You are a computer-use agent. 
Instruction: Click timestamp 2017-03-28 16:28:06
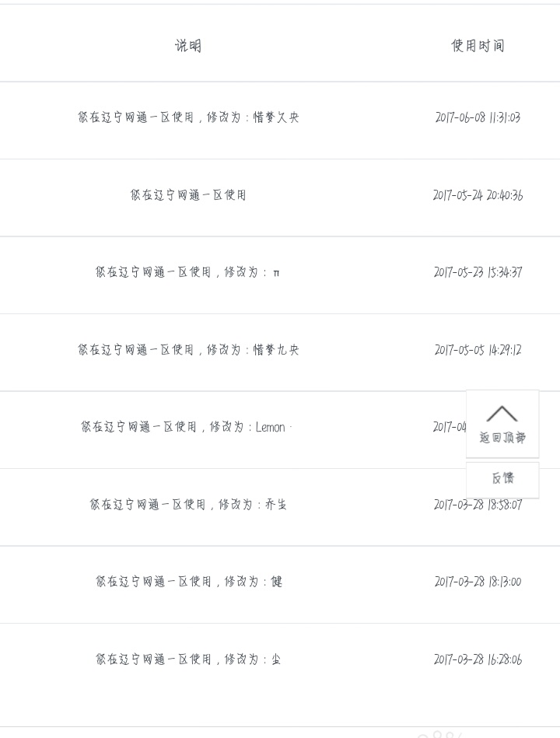pyautogui.click(x=478, y=659)
